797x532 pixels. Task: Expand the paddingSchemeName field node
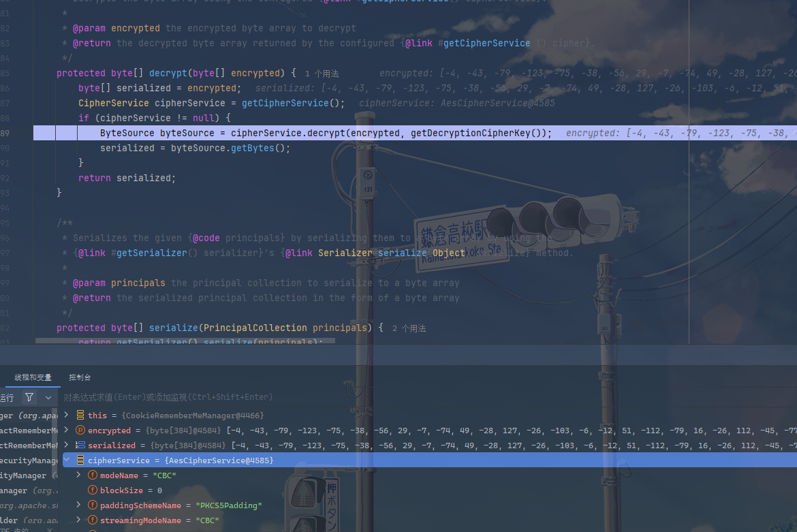(79, 505)
